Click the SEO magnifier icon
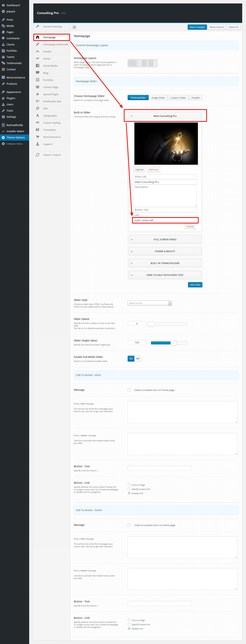246x644 pixels. click(x=37, y=108)
